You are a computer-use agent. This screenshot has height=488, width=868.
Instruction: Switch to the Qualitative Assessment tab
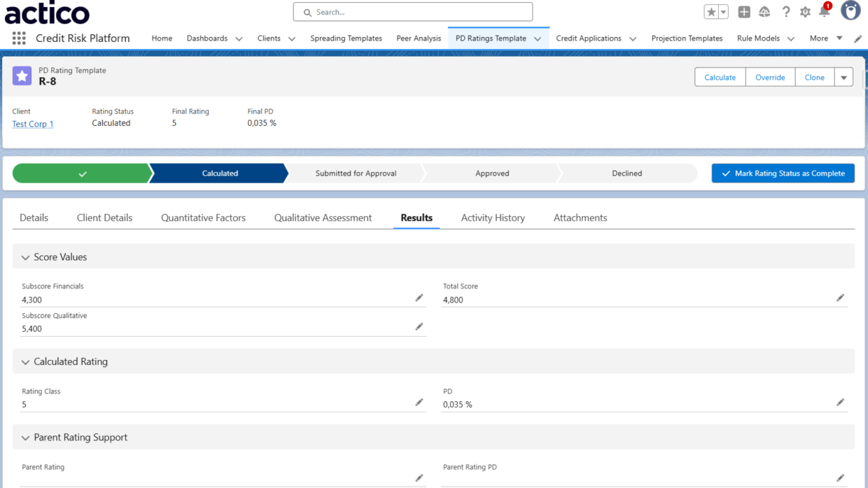click(x=323, y=218)
